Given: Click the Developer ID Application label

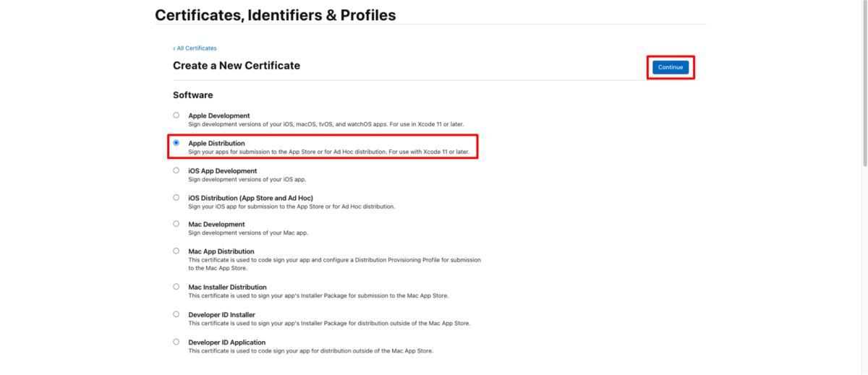Looking at the screenshot, I should [227, 342].
